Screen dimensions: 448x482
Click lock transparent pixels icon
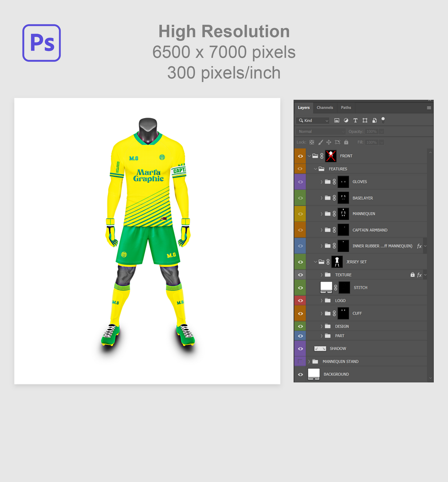pos(312,142)
